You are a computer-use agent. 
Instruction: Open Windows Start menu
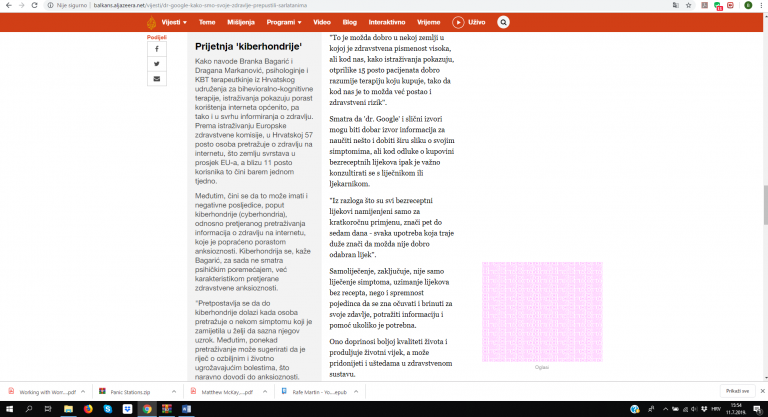8,409
